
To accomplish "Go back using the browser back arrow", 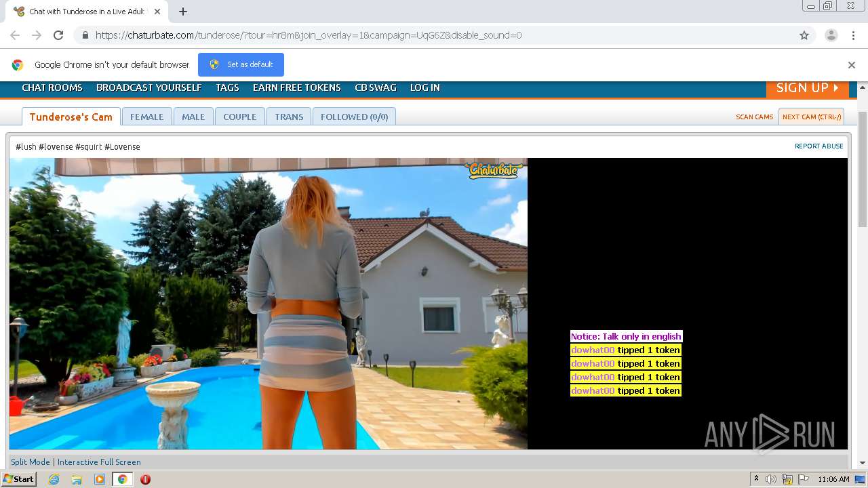I will (x=15, y=35).
